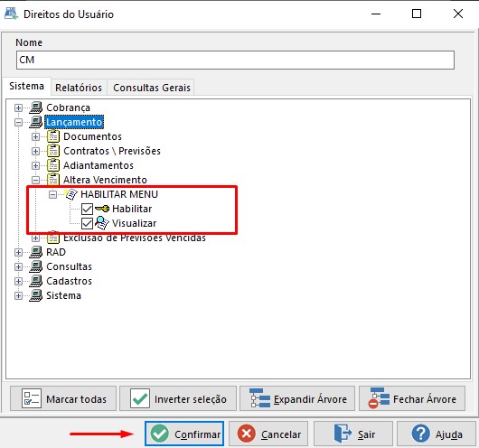This screenshot has height=448, width=479.
Task: Expand the Cadastros tree node
Action: click(18, 281)
